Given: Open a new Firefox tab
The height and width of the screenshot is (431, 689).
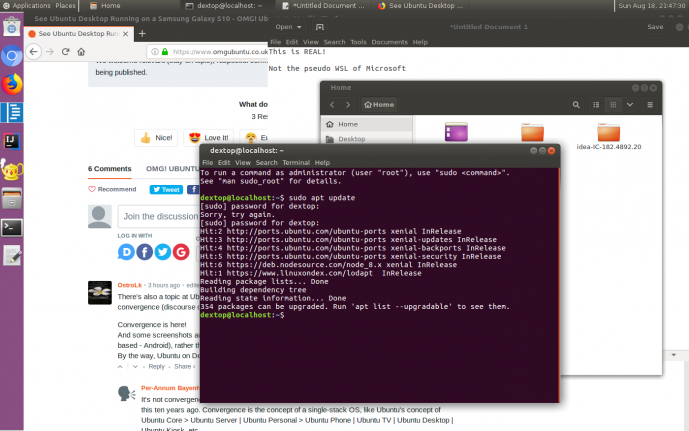Looking at the screenshot, I should [x=142, y=33].
